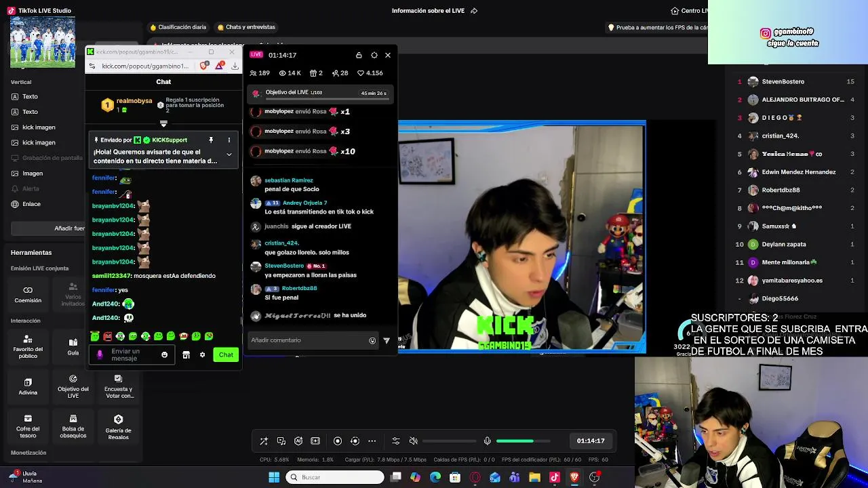Viewport: 868px width, 488px height.
Task: Toggle the microphone mute icon
Action: point(487,441)
